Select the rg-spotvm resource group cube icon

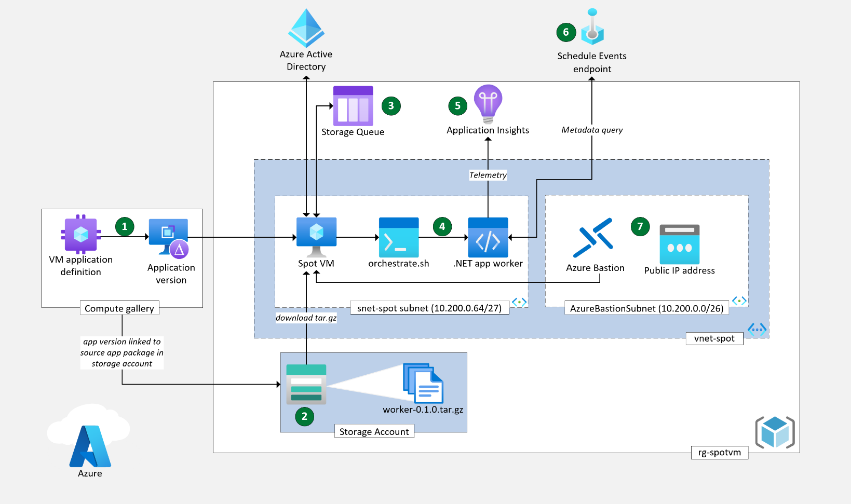(x=775, y=432)
